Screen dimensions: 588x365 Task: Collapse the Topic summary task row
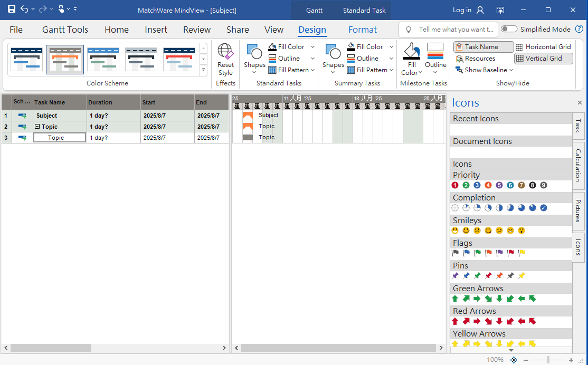coord(37,127)
